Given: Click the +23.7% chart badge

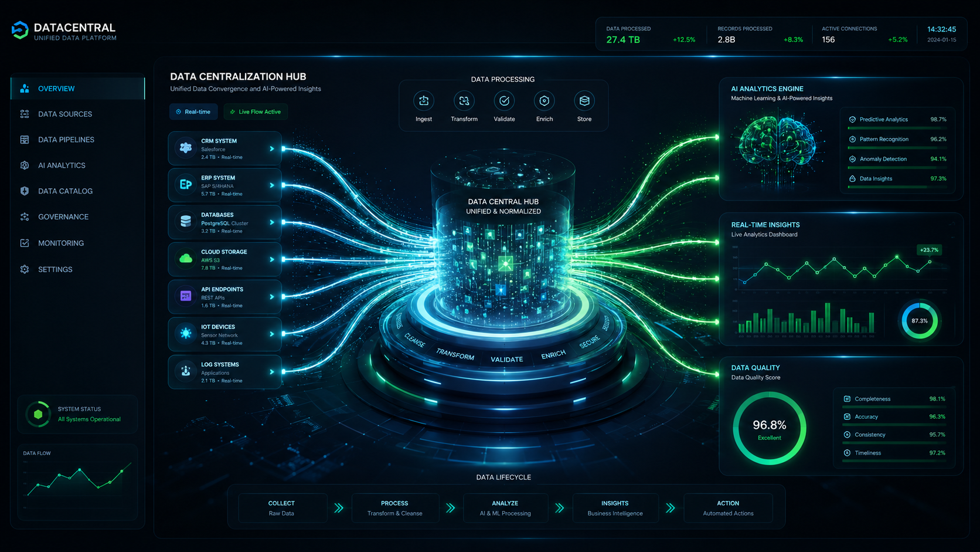Looking at the screenshot, I should [929, 250].
